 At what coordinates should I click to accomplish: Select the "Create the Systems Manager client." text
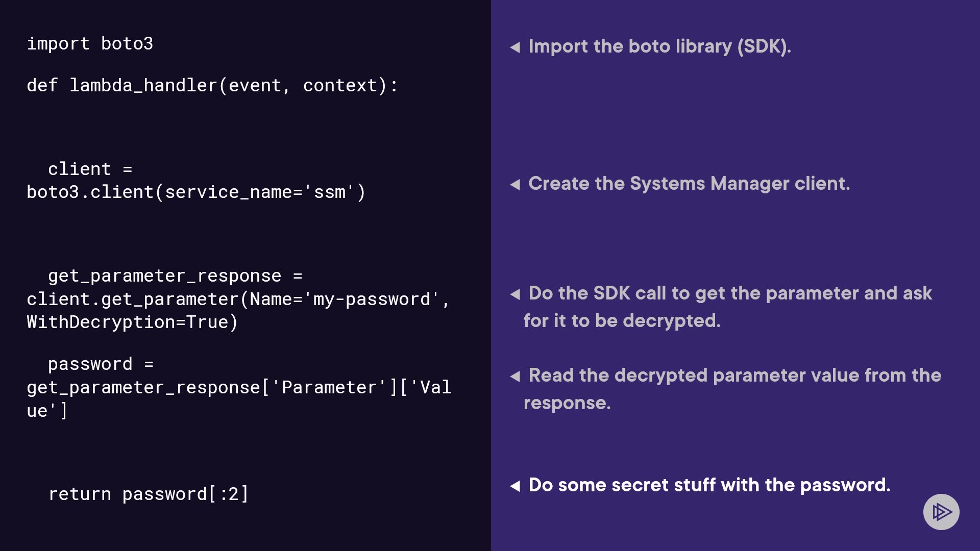[x=689, y=184]
